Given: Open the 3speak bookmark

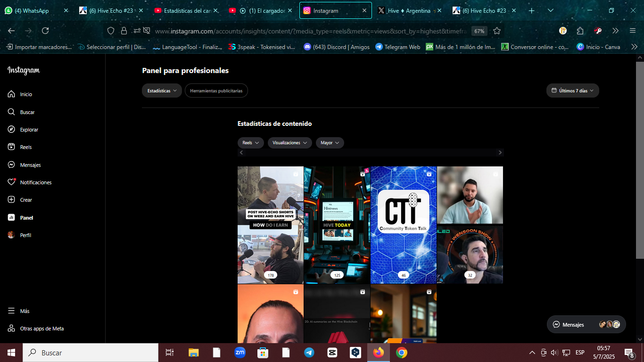Looking at the screenshot, I should [x=262, y=47].
